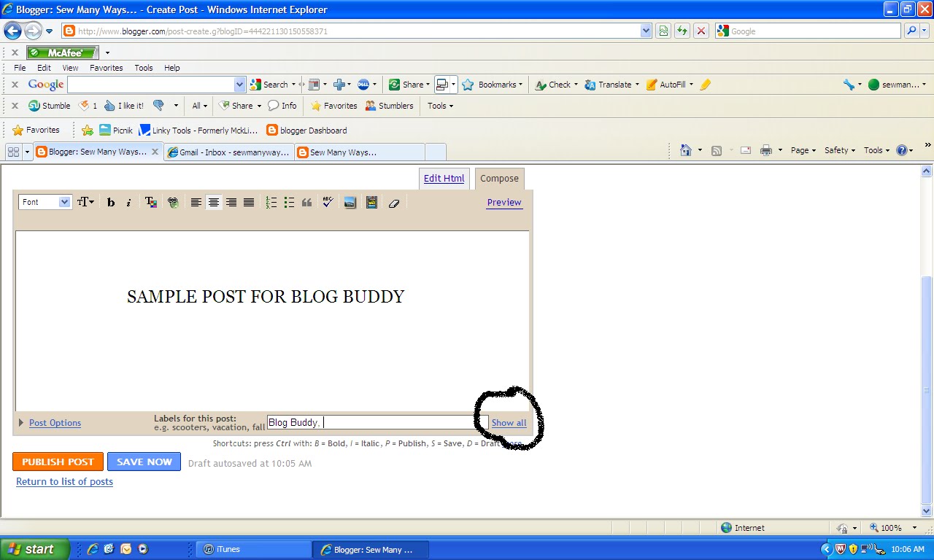
Task: Align the post text to the right
Action: (231, 202)
